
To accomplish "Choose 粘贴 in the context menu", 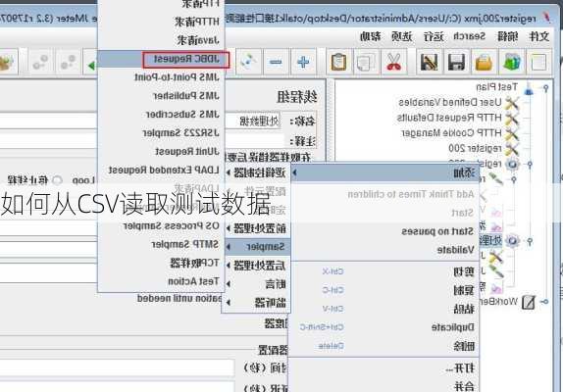I will [x=384, y=309].
